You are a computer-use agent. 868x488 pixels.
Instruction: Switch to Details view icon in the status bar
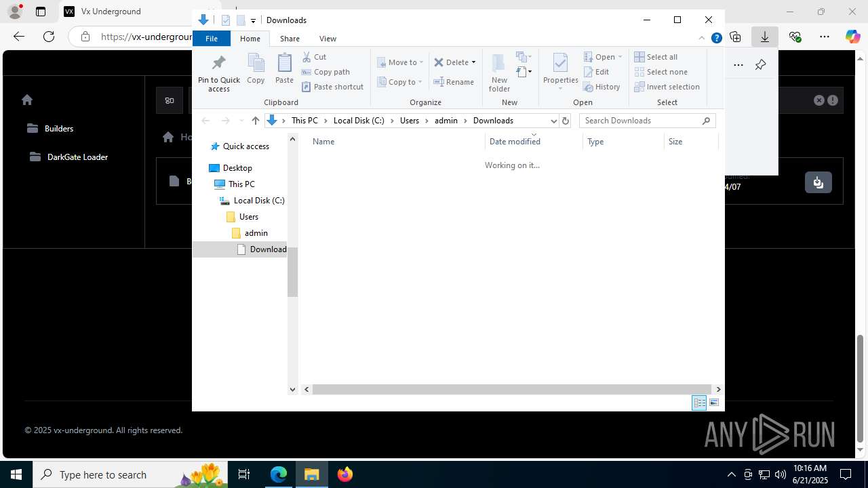699,403
